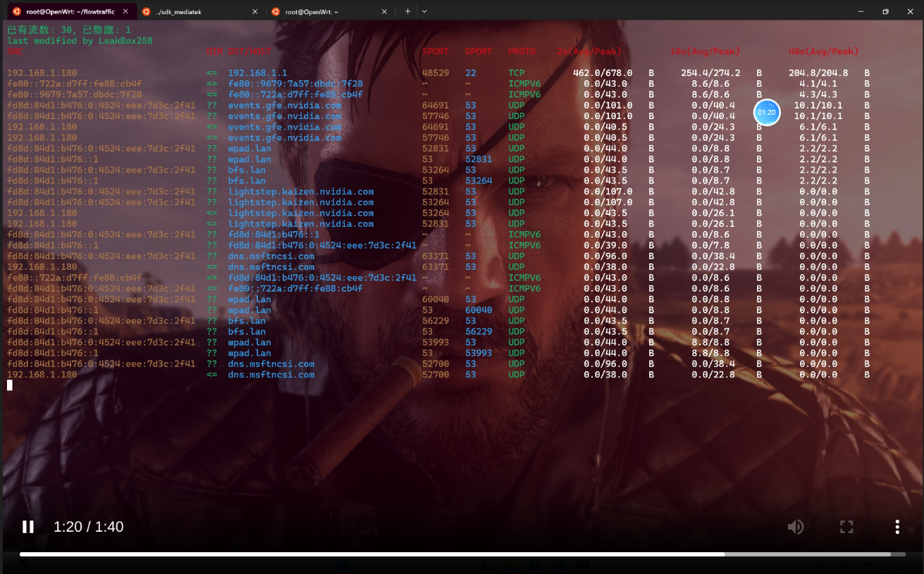This screenshot has height=574, width=924.
Task: Open the video more options menu
Action: click(x=897, y=527)
